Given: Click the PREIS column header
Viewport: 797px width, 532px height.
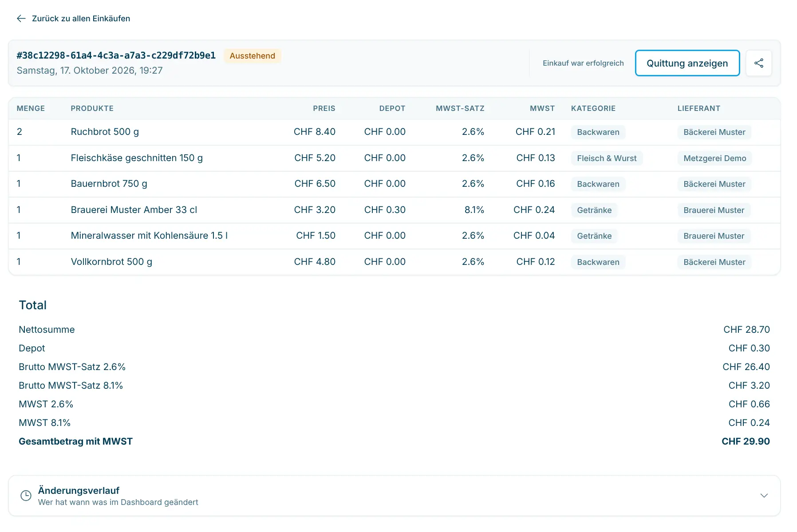Looking at the screenshot, I should [324, 108].
